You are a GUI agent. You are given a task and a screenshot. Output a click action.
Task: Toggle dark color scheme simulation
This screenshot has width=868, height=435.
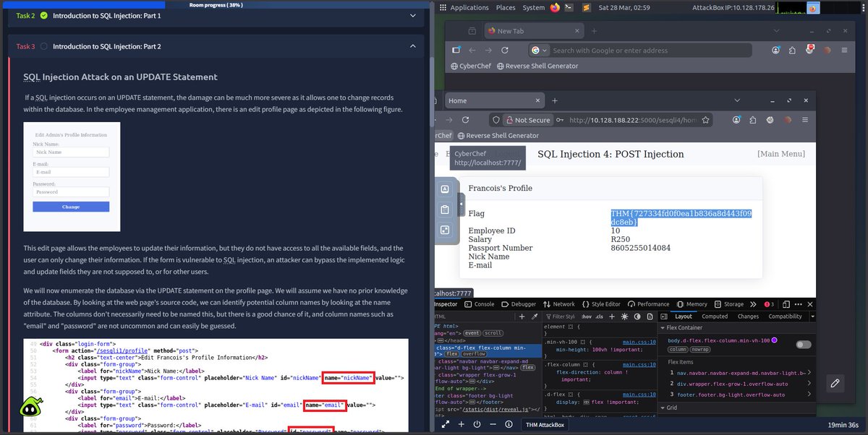point(637,316)
